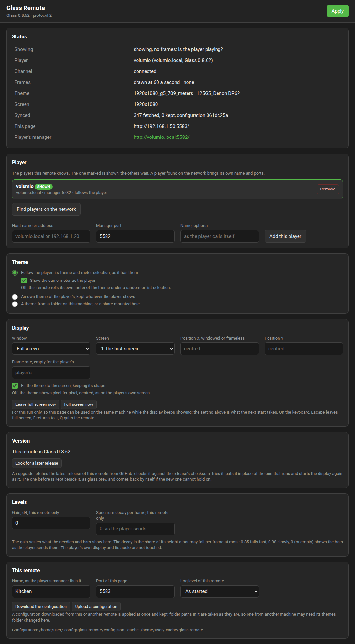The width and height of the screenshot is (355, 644).
Task: Click the '1920x1080' Screen status value
Action: (x=146, y=104)
